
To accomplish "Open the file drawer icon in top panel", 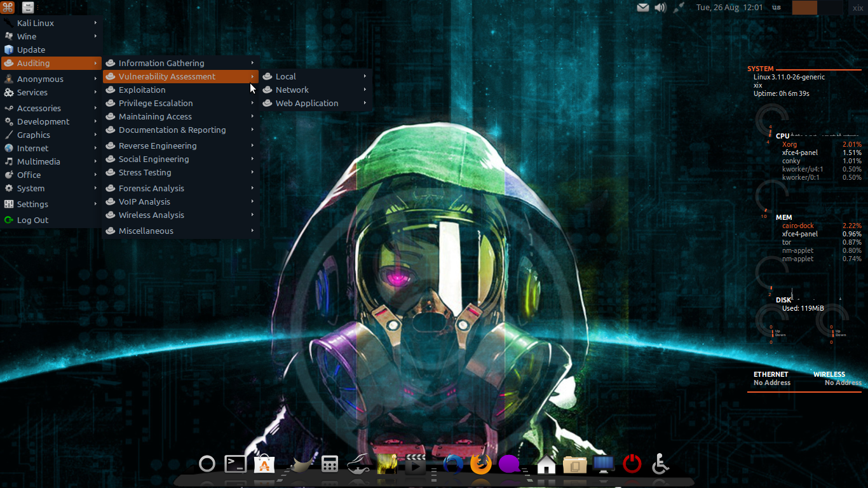I will (x=27, y=8).
